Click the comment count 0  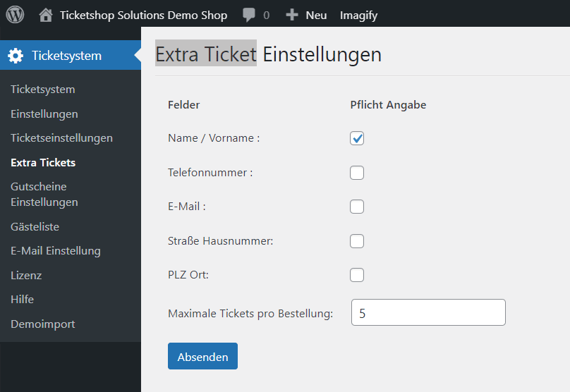coord(267,16)
